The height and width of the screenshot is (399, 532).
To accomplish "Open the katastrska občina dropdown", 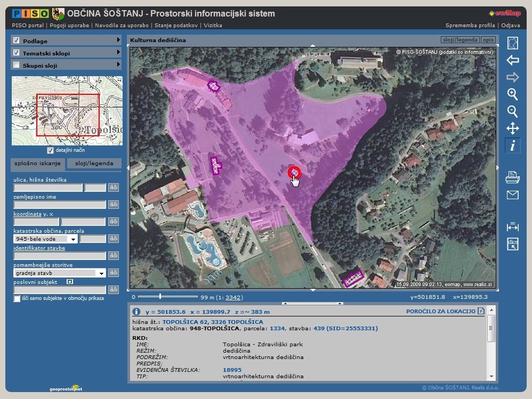I will point(73,240).
